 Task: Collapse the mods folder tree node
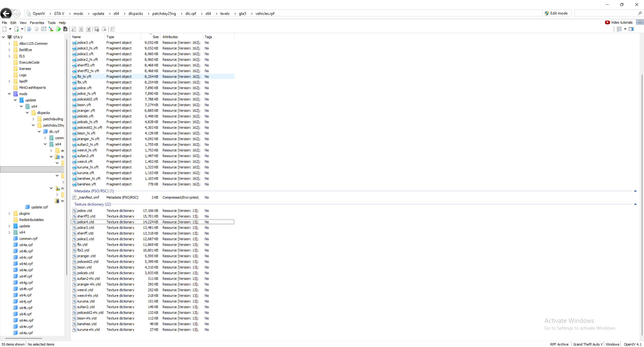[x=9, y=94]
